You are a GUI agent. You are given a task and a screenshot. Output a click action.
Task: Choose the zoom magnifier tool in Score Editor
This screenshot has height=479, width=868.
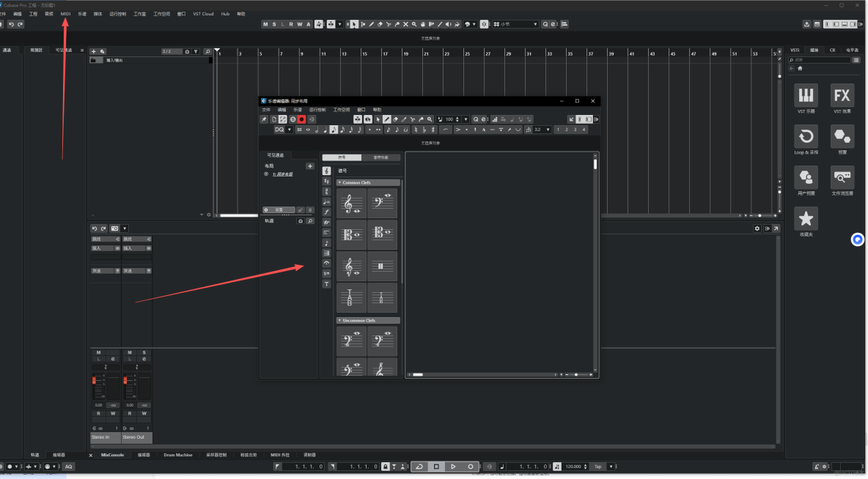[x=430, y=119]
